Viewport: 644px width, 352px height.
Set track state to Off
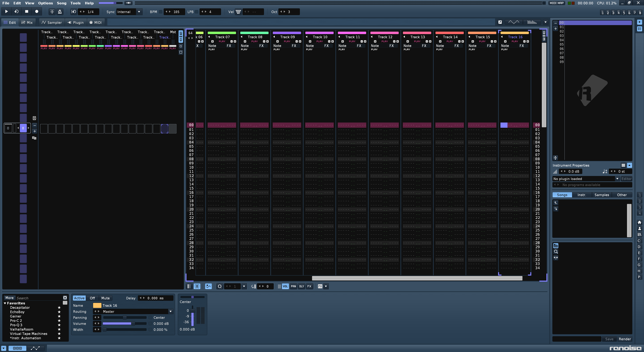(x=92, y=298)
